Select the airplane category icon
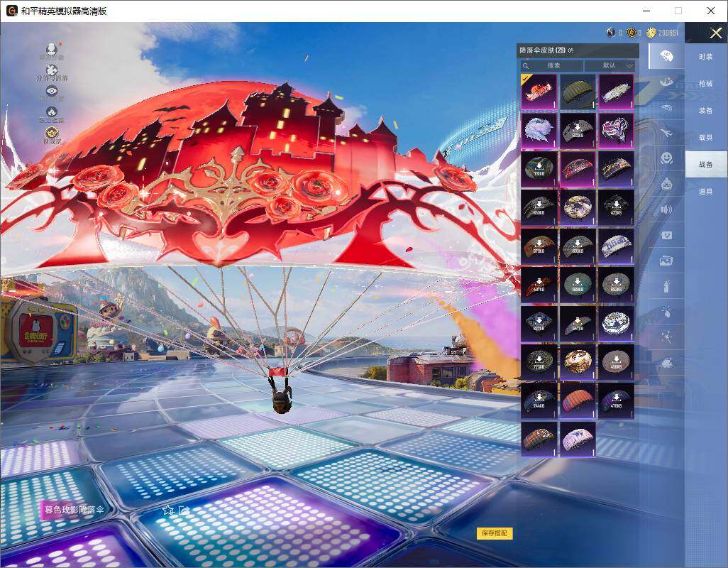728x568 pixels. (666, 133)
